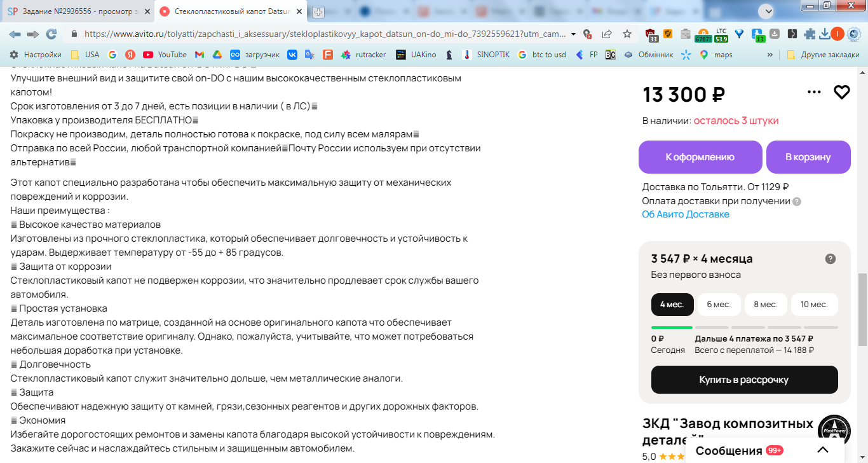
Task: Open Gmail bookmark icon
Action: click(x=200, y=55)
